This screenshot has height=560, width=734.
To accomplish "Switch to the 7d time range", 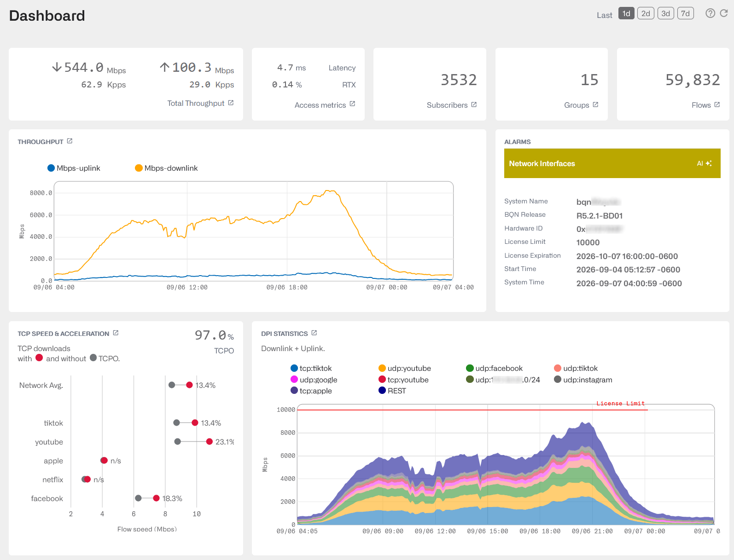I will [x=686, y=13].
